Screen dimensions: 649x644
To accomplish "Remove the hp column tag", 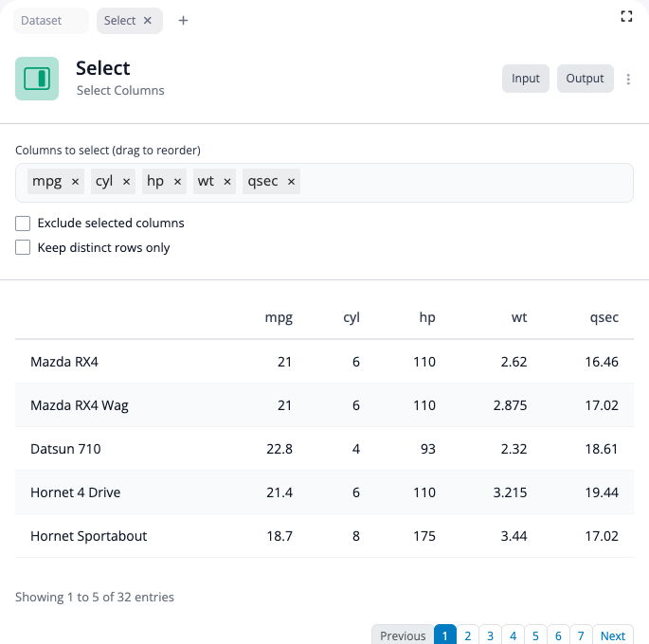I will [177, 182].
